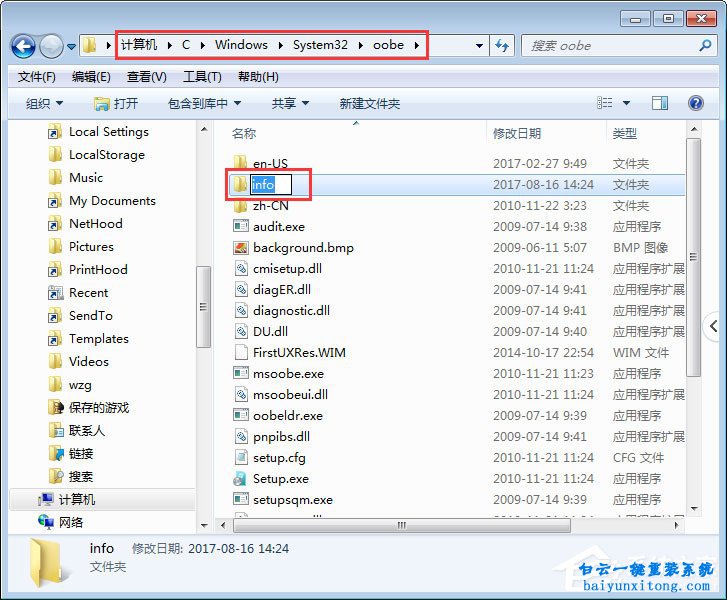Refresh the oobe folder view
727x600 pixels.
(502, 45)
